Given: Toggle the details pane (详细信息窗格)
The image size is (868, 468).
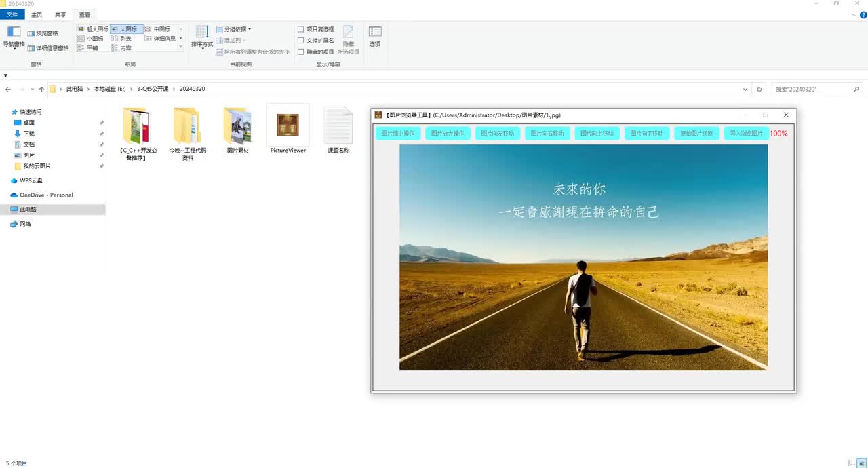Looking at the screenshot, I should 48,48.
